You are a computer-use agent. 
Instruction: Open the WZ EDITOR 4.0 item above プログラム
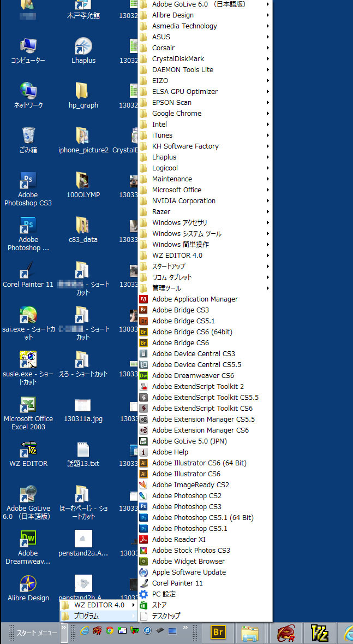point(98,605)
